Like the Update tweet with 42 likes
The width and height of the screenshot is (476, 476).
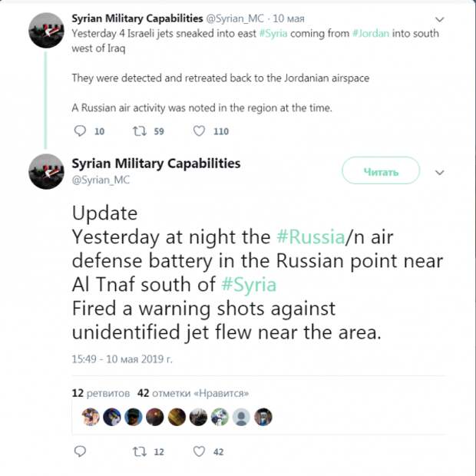click(x=199, y=451)
